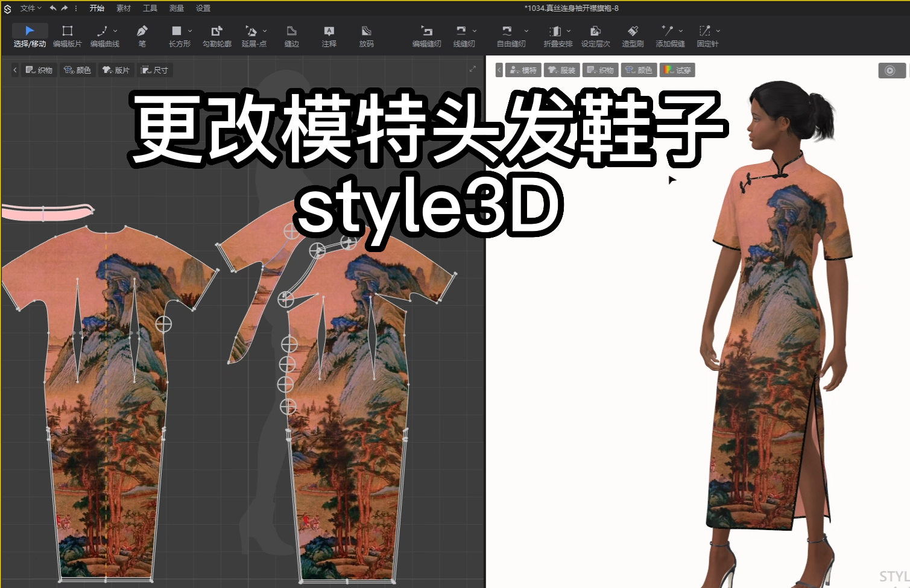The image size is (910, 588).
Task: Start simulation with the record button
Action: (891, 71)
